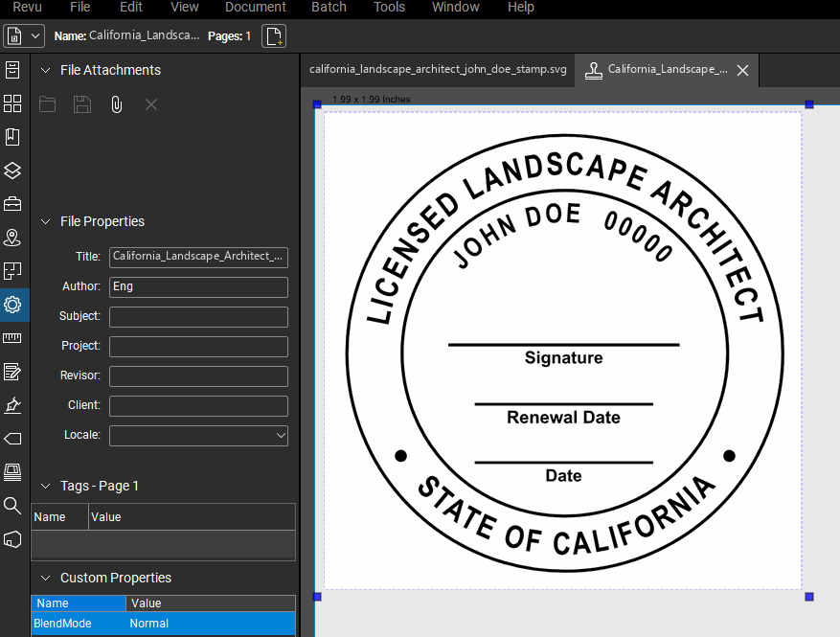Open the Sheets panel icon in the sidebar

[12, 271]
